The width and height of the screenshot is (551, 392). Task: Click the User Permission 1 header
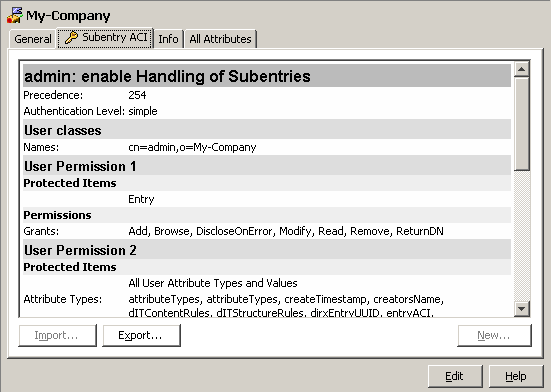[x=267, y=166]
